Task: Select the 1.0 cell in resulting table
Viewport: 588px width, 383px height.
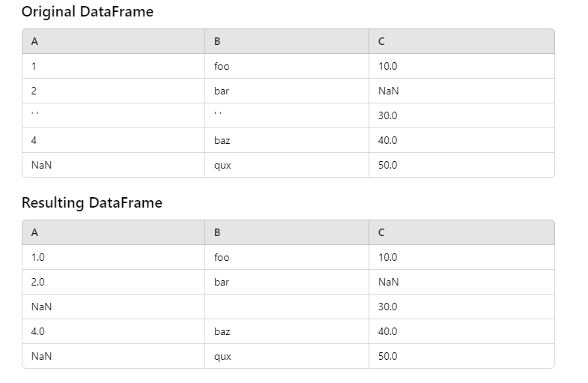Action: point(38,257)
